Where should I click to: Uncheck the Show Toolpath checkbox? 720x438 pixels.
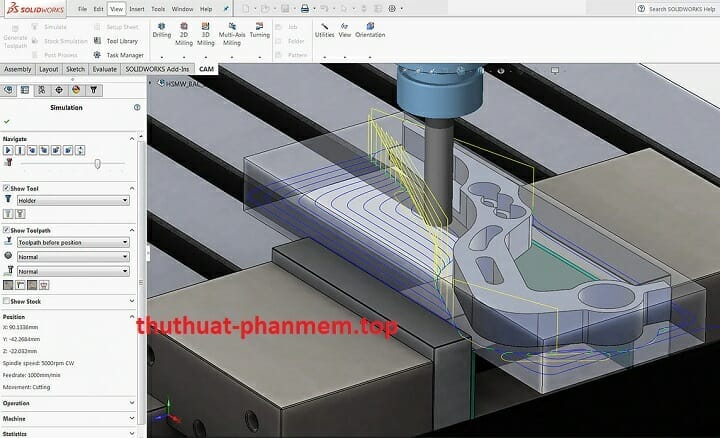(x=6, y=230)
